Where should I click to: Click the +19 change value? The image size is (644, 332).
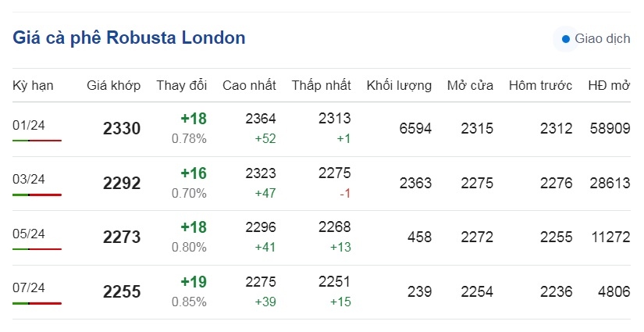pos(194,282)
